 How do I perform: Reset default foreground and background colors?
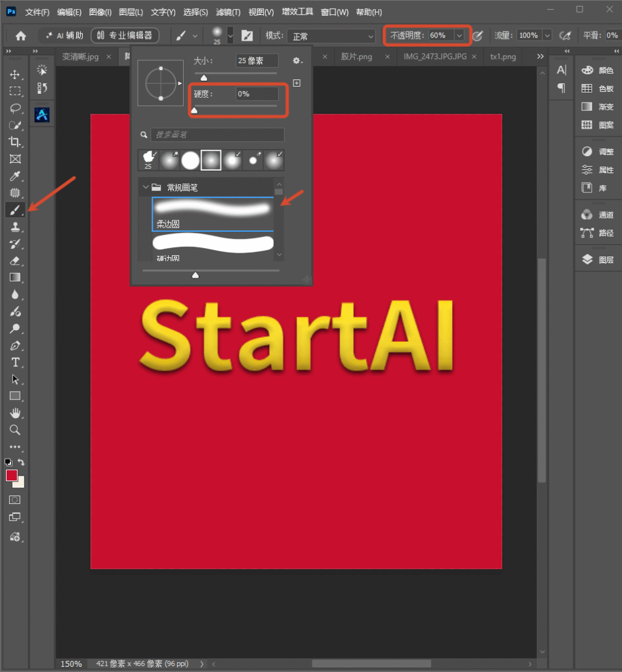[x=8, y=462]
